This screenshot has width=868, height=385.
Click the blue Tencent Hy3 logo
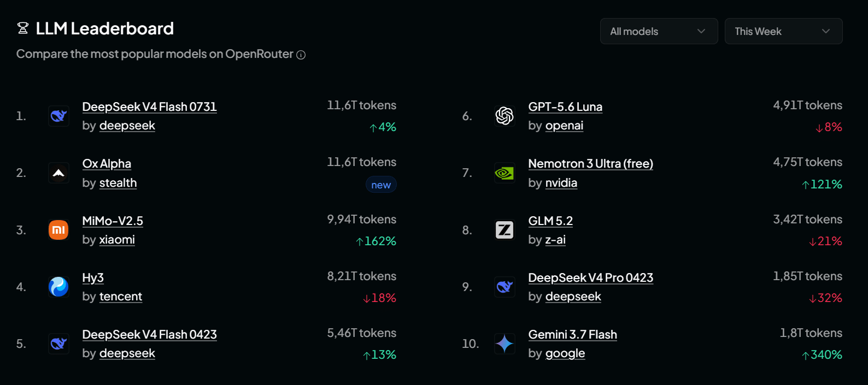click(x=58, y=287)
